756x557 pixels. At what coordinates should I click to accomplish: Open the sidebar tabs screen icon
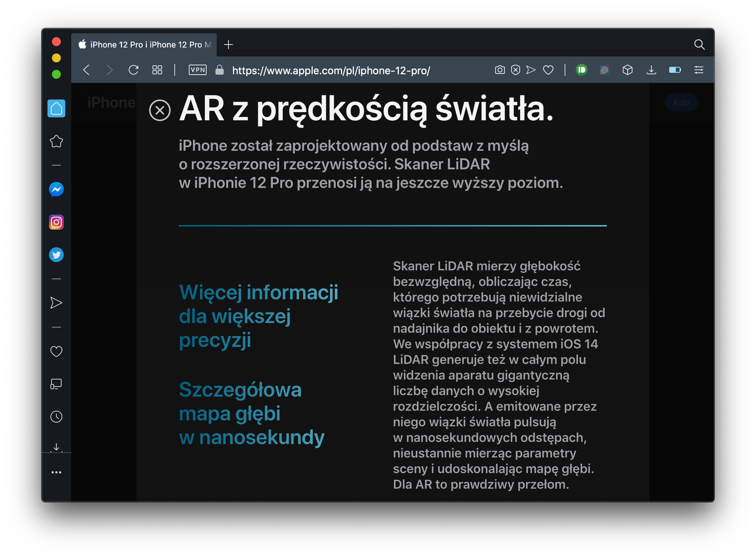tap(56, 384)
